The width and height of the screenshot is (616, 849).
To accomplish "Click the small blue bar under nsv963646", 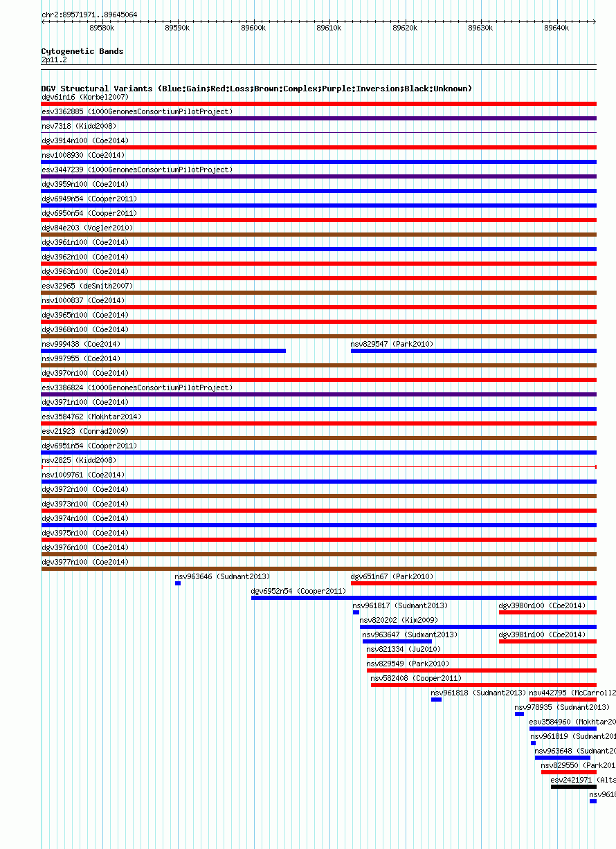I will pos(178,583).
